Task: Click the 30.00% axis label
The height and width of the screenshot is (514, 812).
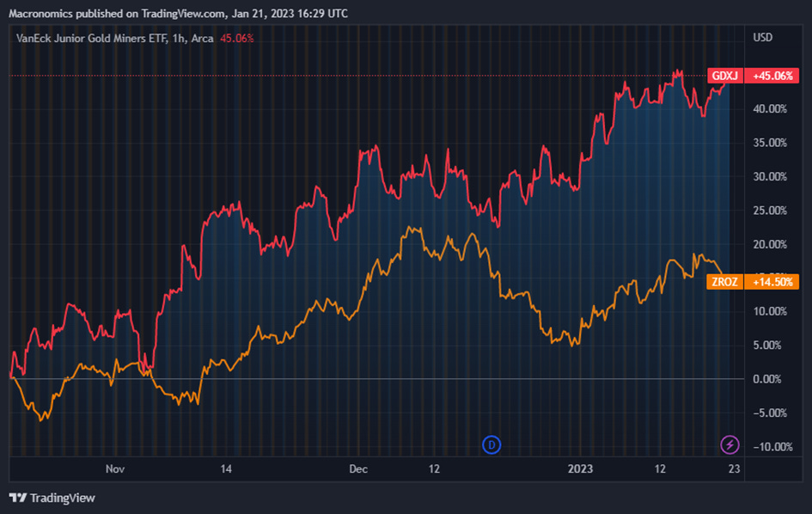Action: [x=770, y=177]
